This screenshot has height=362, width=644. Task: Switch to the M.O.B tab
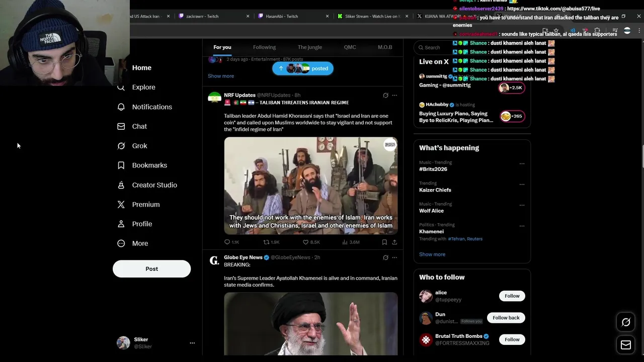click(x=385, y=47)
